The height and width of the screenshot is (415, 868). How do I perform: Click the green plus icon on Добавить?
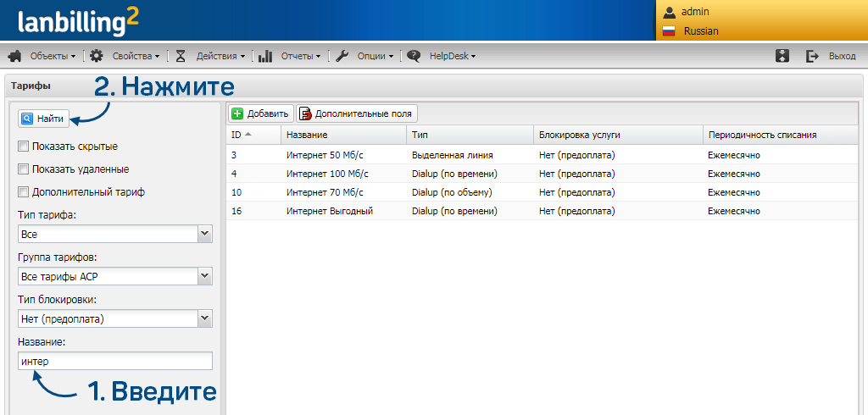click(x=237, y=114)
